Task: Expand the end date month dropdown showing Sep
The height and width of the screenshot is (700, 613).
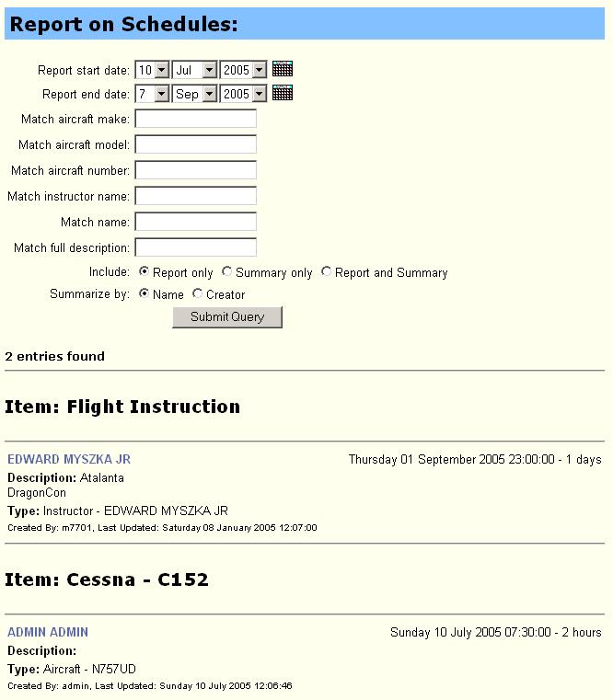Action: click(x=195, y=94)
